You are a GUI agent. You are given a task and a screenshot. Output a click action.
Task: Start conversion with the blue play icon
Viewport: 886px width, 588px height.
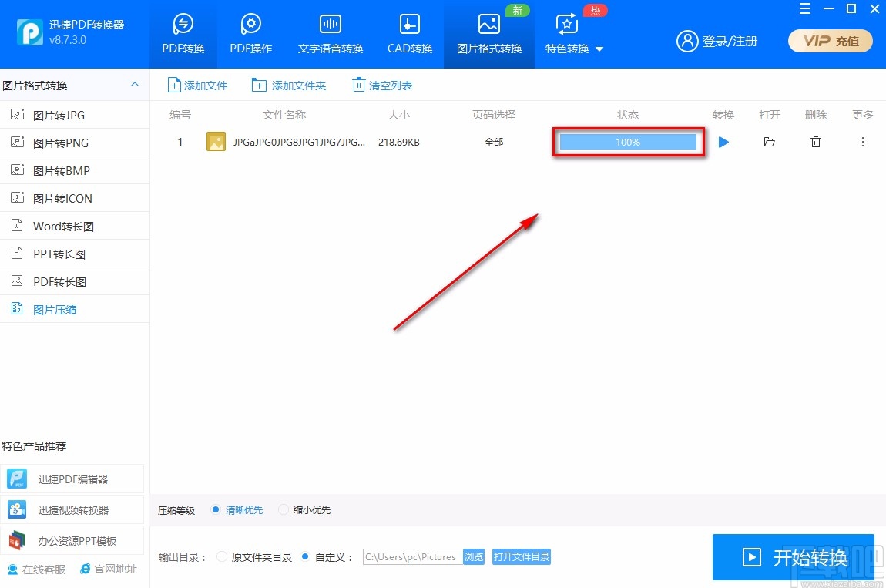click(723, 142)
